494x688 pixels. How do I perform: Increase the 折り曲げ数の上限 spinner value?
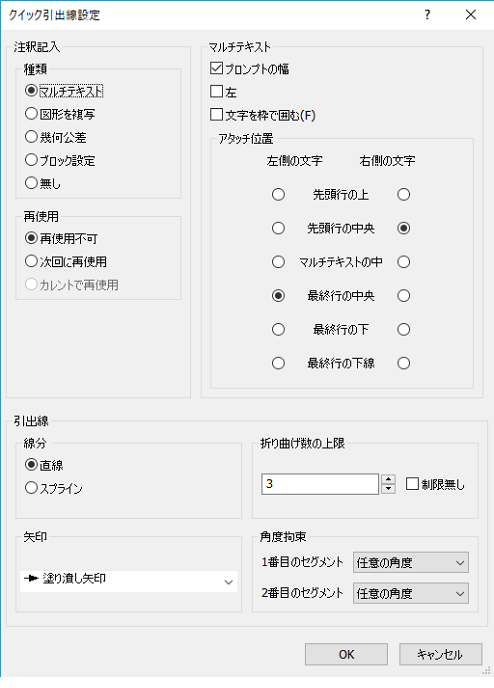coord(388,479)
